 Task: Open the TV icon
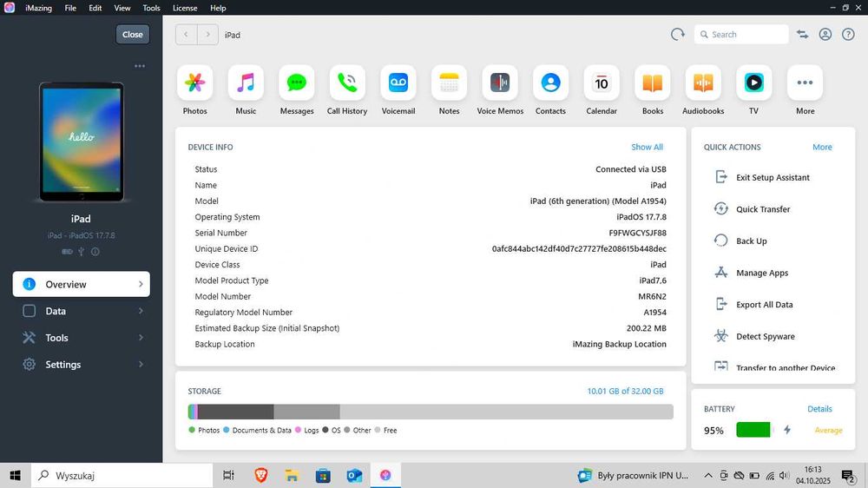(x=753, y=83)
